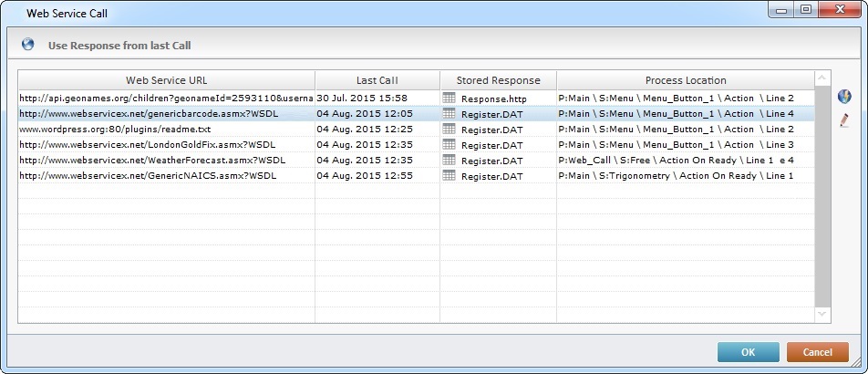Click table icon in the genericbarcode row
Screen dimensions: 868x374
449,113
